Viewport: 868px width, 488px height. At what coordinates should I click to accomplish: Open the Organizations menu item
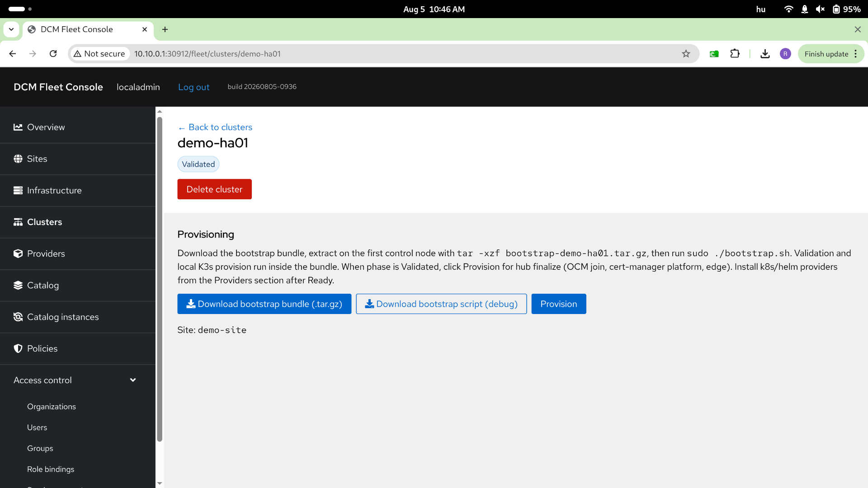(52, 407)
